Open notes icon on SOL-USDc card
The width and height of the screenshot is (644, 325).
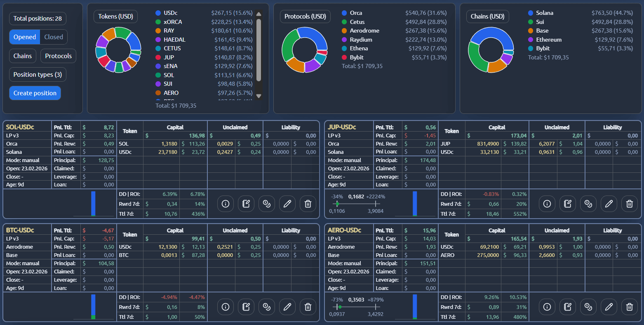click(246, 204)
